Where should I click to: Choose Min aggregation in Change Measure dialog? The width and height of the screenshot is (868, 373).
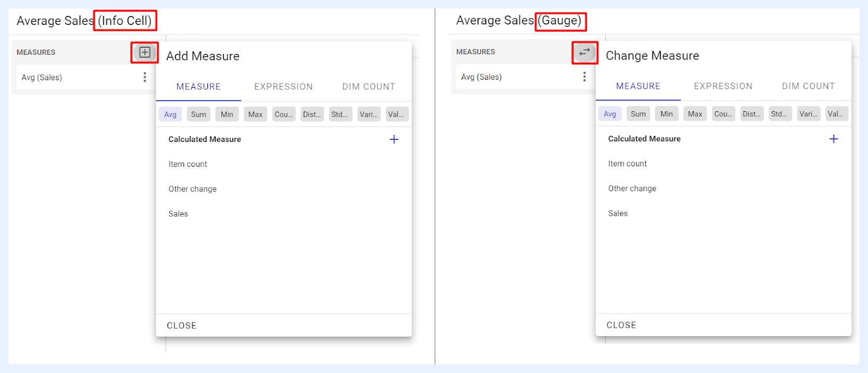666,114
